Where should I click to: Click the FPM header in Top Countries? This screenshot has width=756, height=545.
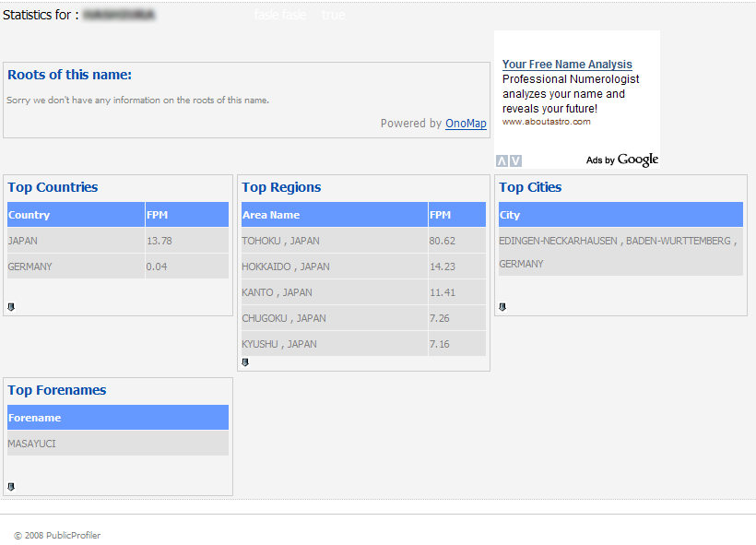[x=158, y=215]
